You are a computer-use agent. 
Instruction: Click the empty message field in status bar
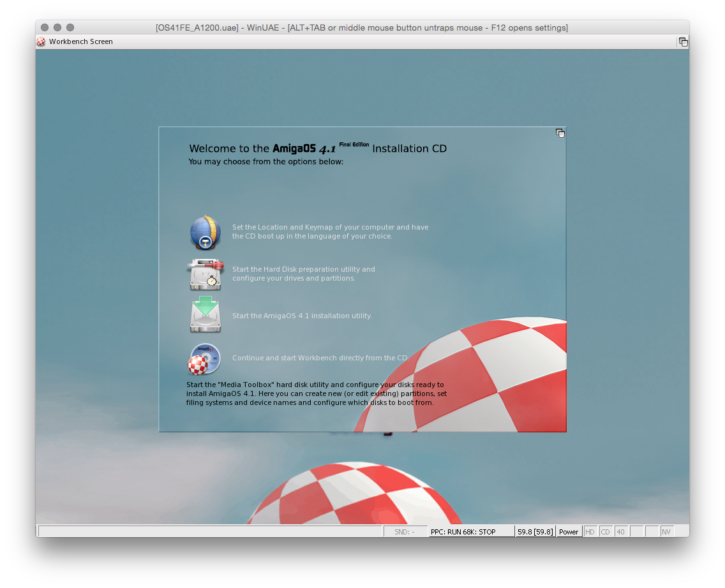pyautogui.click(x=211, y=532)
